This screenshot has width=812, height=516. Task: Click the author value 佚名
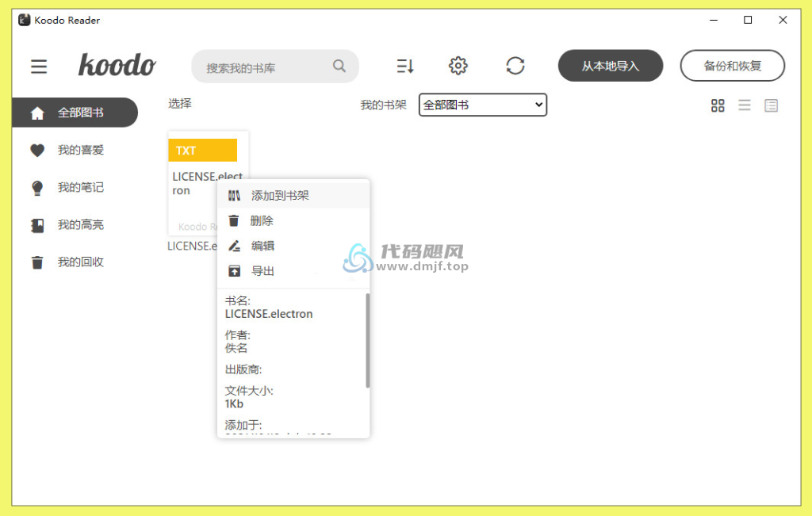tap(236, 348)
